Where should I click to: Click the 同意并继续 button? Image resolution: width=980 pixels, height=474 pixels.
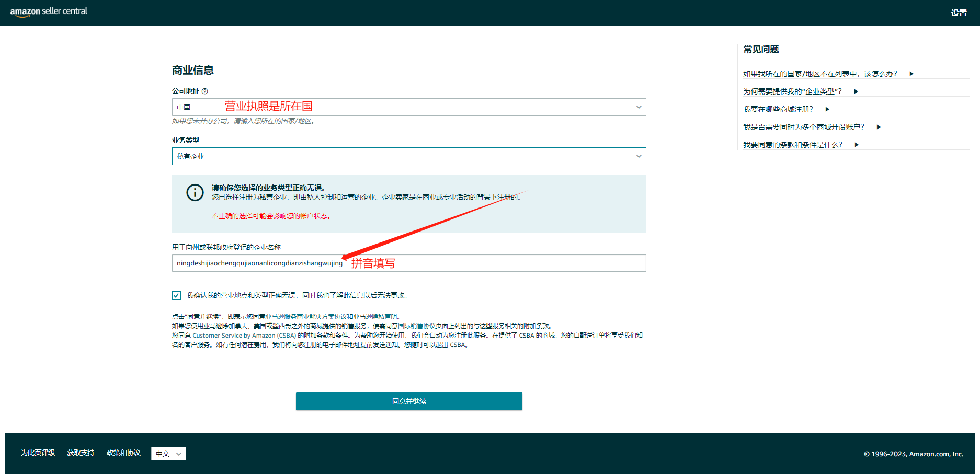tap(409, 401)
